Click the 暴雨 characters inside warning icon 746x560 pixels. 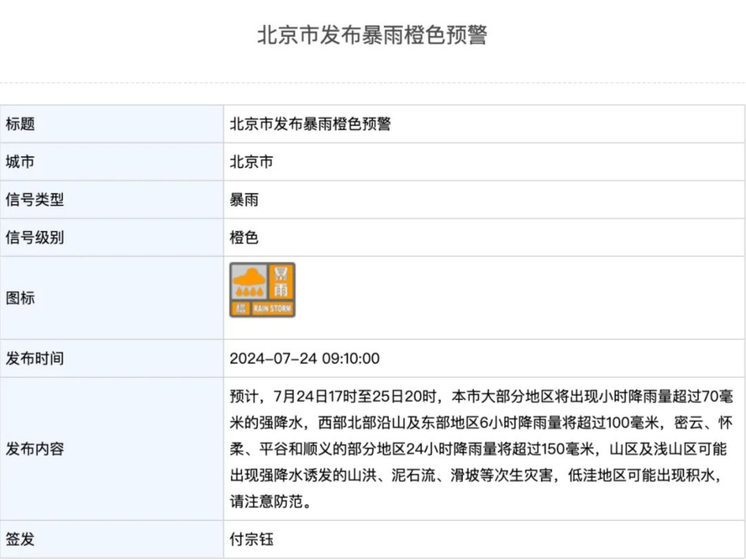click(x=282, y=282)
